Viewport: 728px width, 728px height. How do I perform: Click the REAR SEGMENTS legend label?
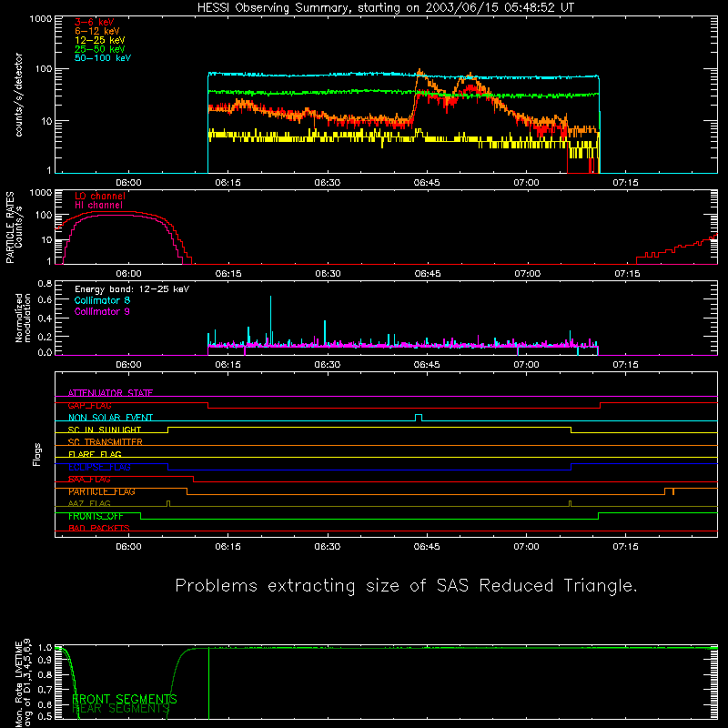click(x=121, y=709)
